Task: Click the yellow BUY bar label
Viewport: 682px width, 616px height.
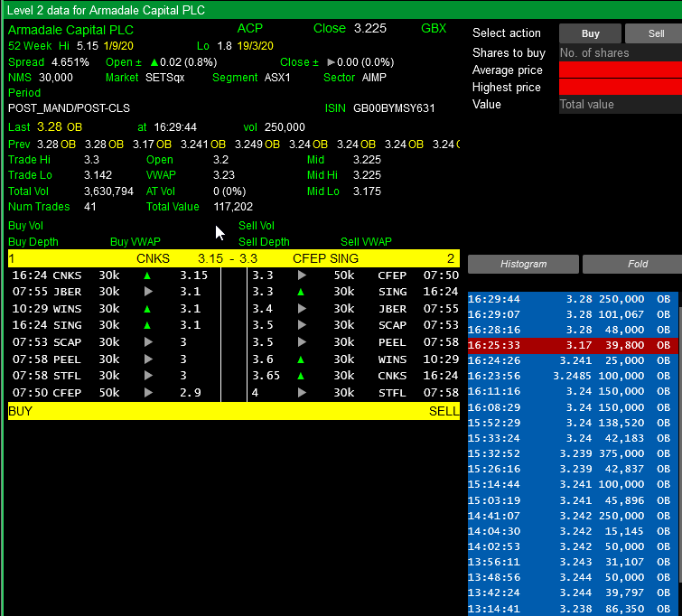Action: point(20,411)
